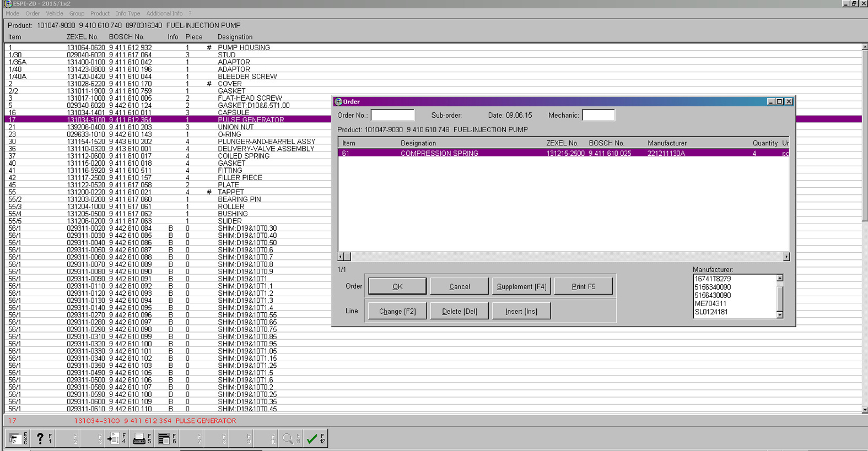
Task: Select the DELIVERY-VALVE ASSEMBLY row in parts list
Action: [x=266, y=149]
